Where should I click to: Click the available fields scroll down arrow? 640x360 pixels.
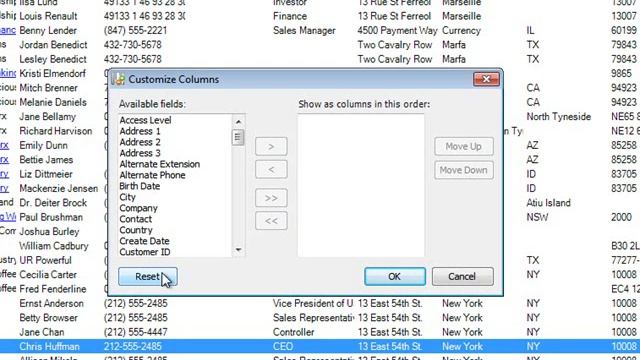tap(238, 250)
